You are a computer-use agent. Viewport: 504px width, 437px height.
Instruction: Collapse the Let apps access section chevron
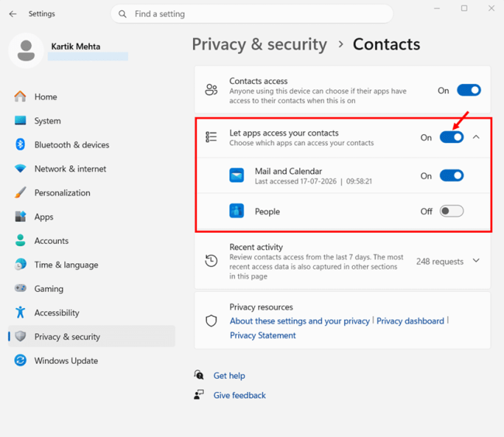click(476, 137)
